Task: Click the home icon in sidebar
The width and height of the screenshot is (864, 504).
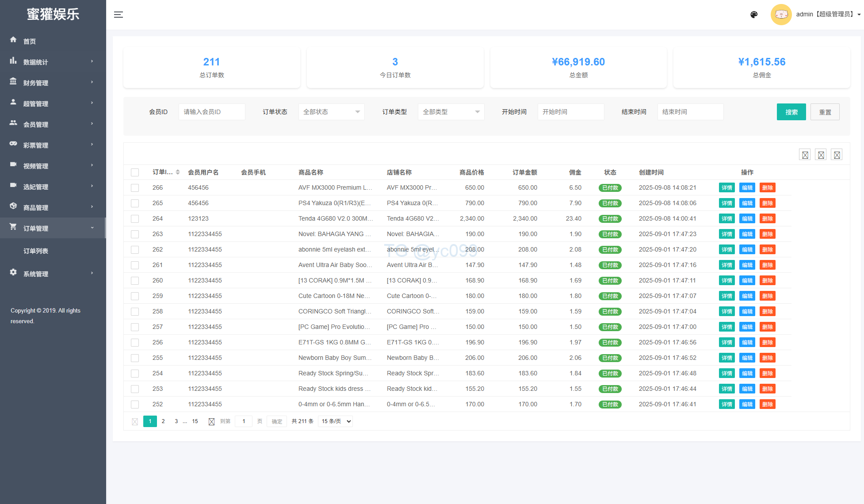Action: [13, 40]
